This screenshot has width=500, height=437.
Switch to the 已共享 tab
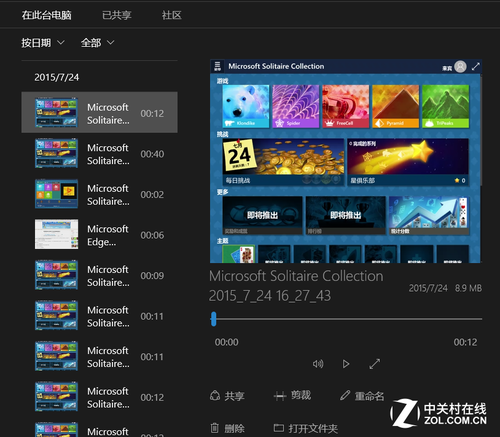coord(117,15)
